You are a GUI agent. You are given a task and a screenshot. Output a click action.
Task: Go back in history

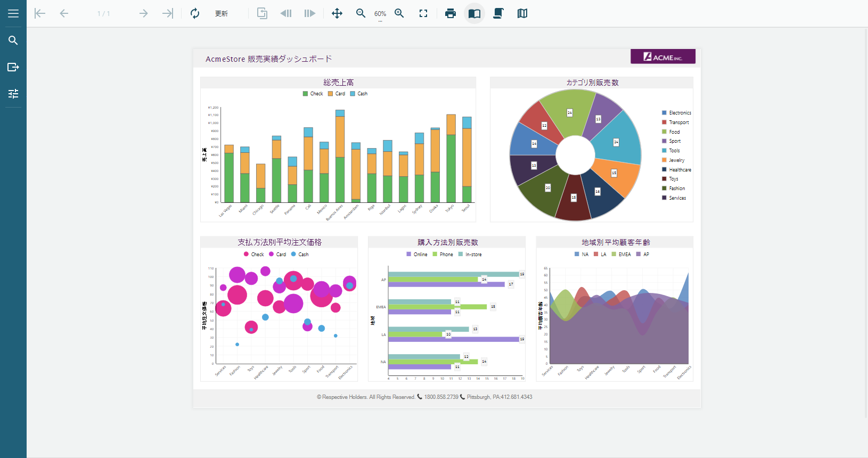(x=286, y=13)
